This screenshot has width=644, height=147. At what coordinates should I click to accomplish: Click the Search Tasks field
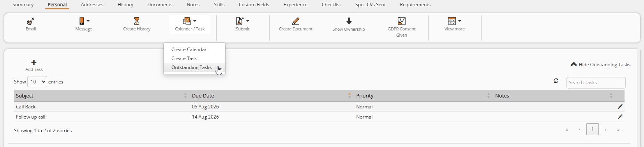(596, 83)
